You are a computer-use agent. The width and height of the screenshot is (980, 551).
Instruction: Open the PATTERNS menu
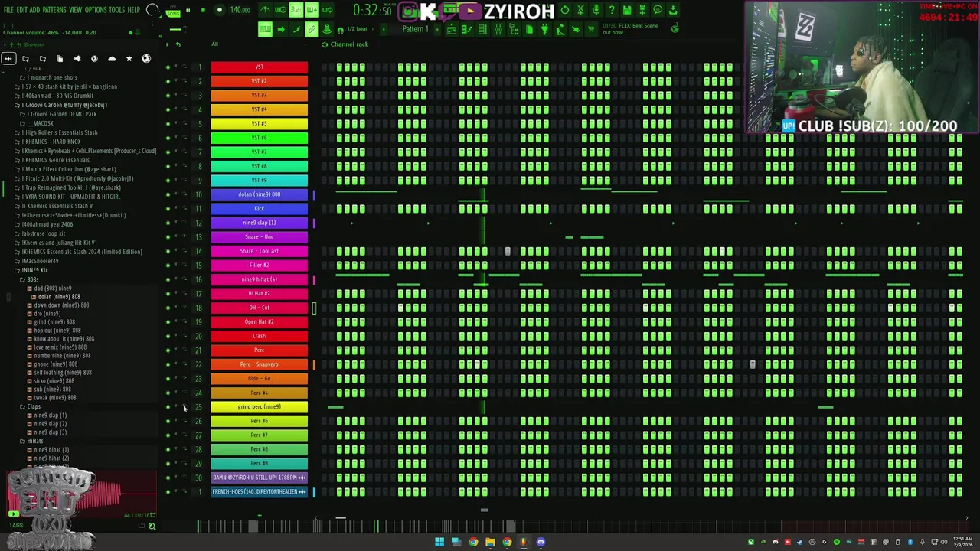tap(54, 10)
